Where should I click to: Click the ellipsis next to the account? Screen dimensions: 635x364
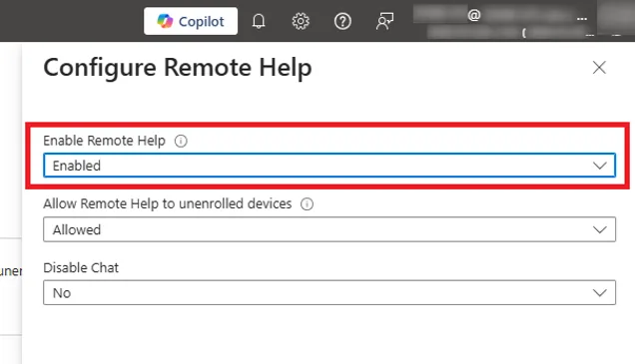[582, 19]
